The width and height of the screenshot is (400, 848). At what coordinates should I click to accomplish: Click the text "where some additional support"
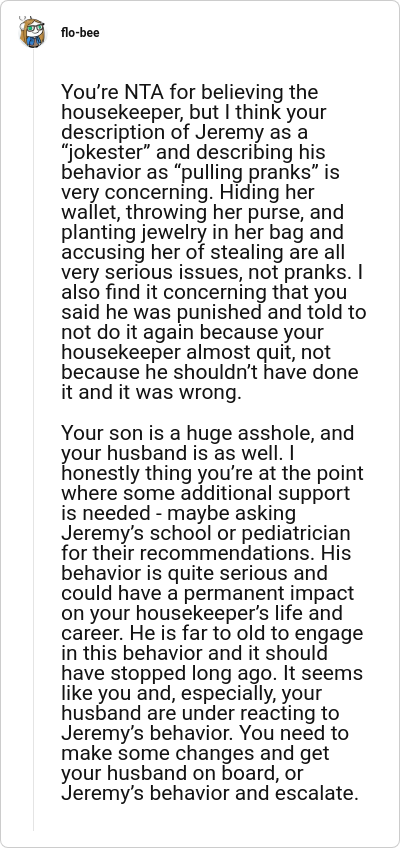tap(205, 493)
